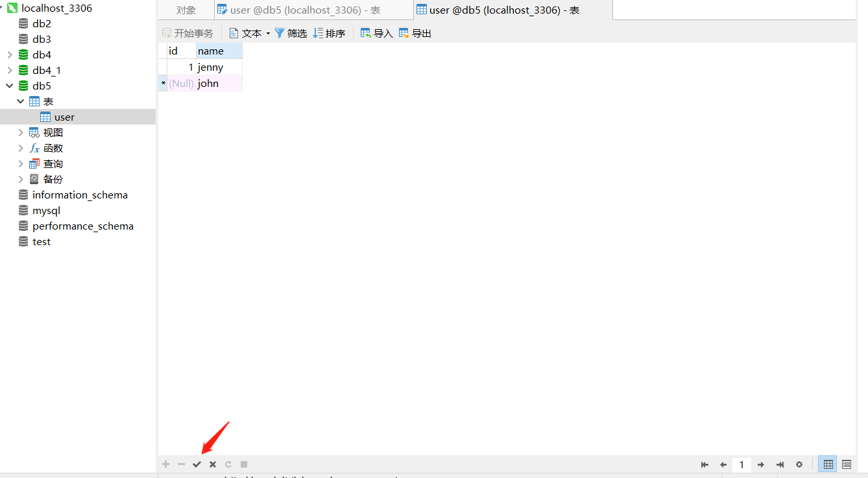The width and height of the screenshot is (868, 478).
Task: Switch to form view
Action: (847, 464)
